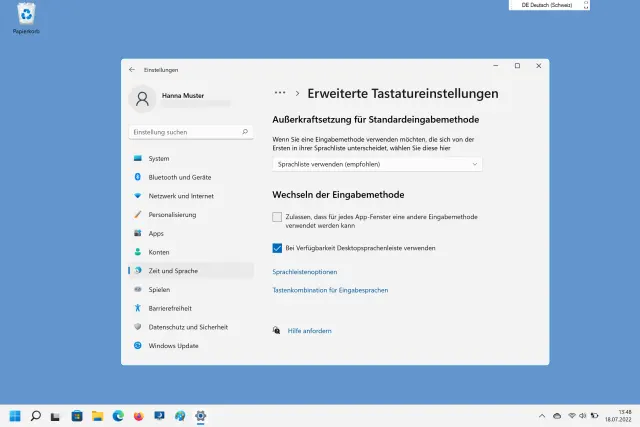Click the volume speaker tray icon

pos(582,416)
